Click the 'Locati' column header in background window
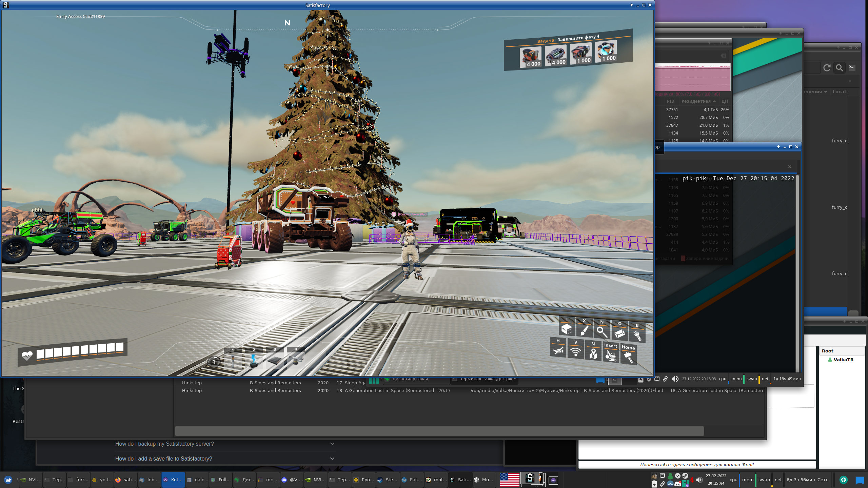The width and height of the screenshot is (868, 488). click(x=840, y=92)
